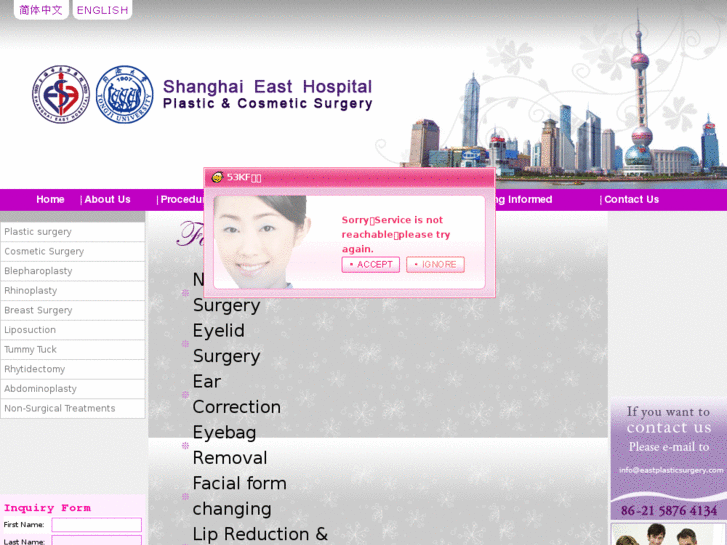
Task: Open the Contact Us menu item
Action: coord(630,199)
